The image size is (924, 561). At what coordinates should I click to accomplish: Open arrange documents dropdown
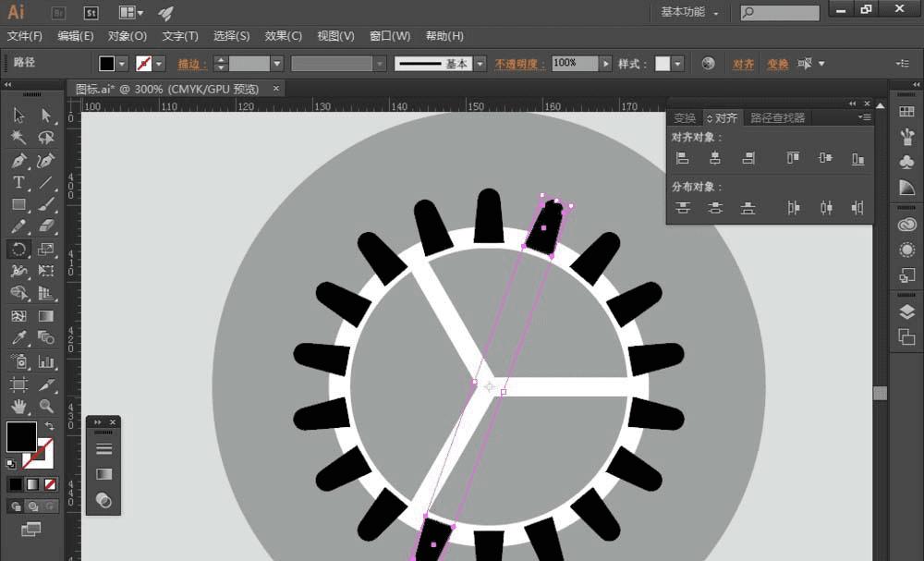[131, 12]
